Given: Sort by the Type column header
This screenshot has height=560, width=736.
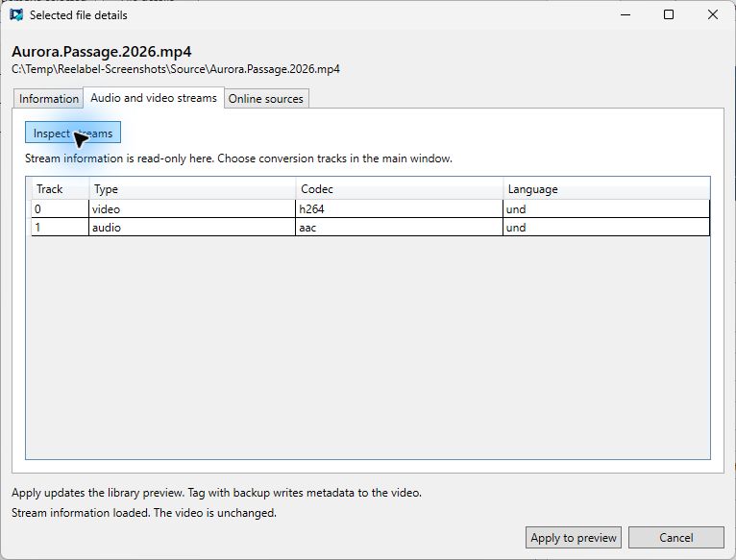Looking at the screenshot, I should click(192, 189).
